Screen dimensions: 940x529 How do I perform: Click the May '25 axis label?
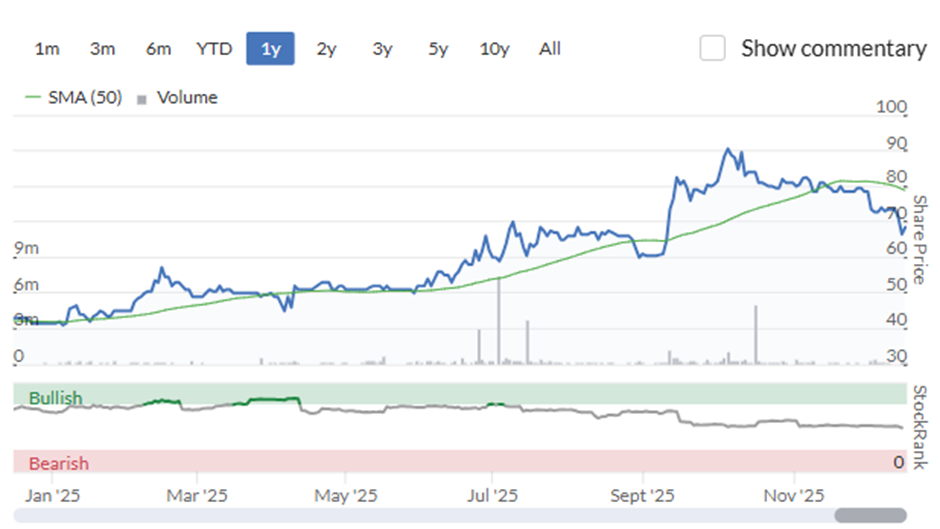(x=345, y=496)
